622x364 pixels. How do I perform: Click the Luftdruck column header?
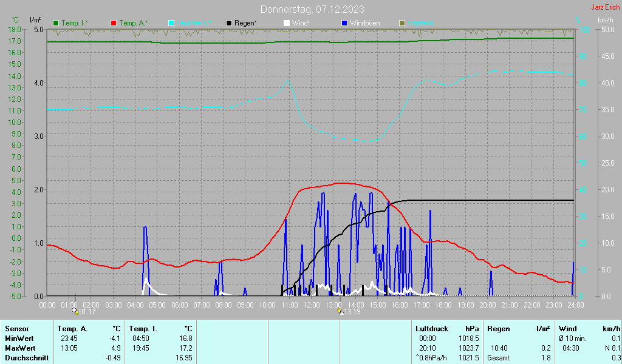tap(431, 328)
